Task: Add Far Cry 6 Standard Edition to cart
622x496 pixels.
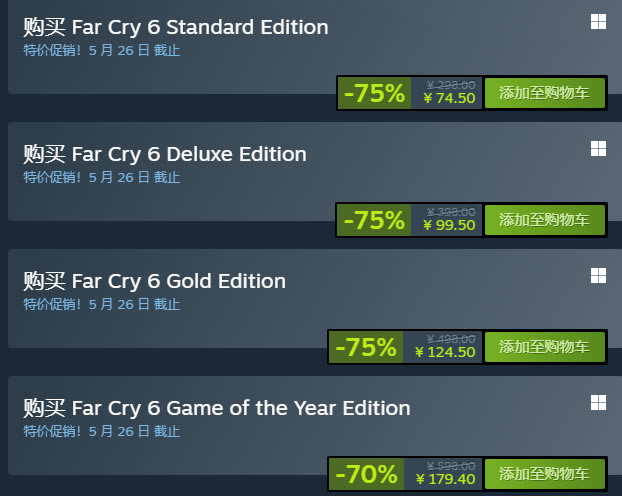Action: [545, 93]
